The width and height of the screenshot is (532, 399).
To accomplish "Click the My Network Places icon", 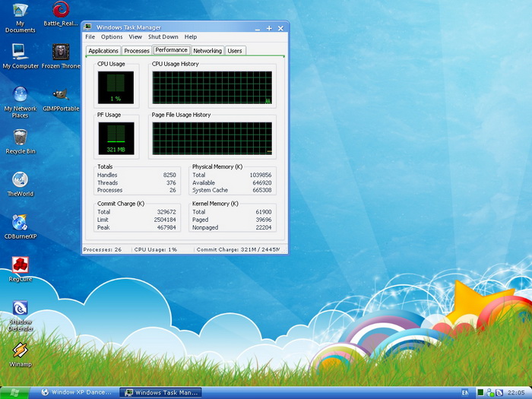I will 20,102.
